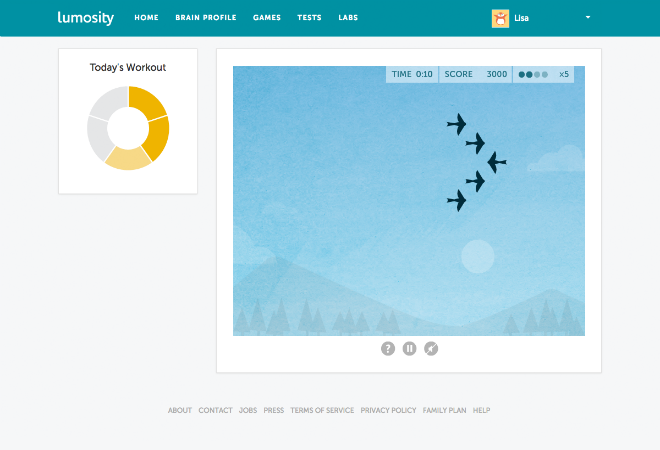Click the center bird facing left

(x=496, y=162)
